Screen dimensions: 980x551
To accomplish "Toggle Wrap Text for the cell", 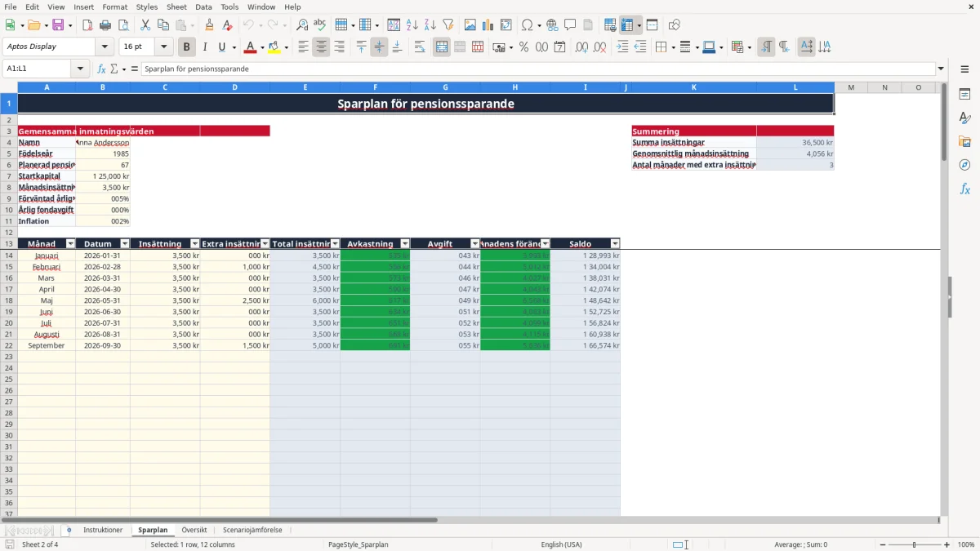I will (x=420, y=47).
